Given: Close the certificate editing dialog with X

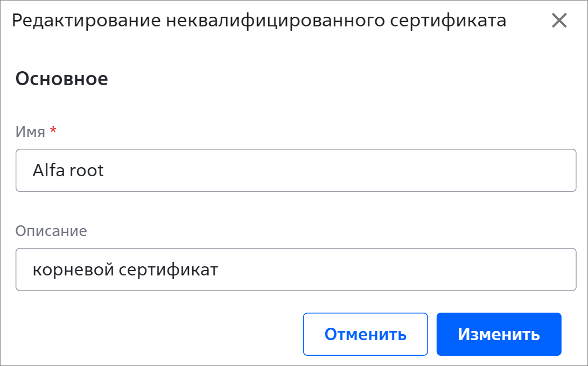Looking at the screenshot, I should click(559, 20).
